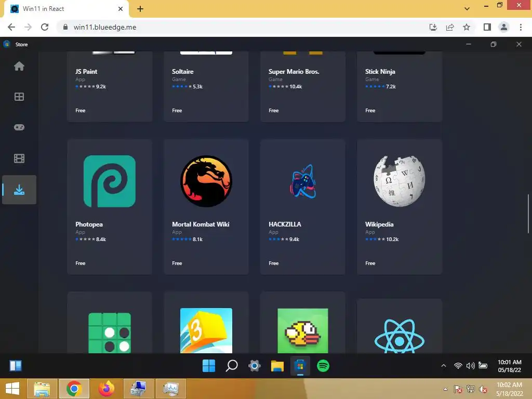This screenshot has width=532, height=399.
Task: Show hidden icons in Win11 tray
Action: [x=444, y=365]
